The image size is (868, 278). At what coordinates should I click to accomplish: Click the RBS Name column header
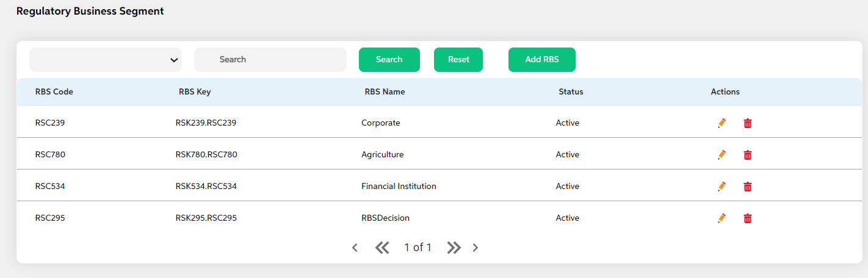coord(385,92)
